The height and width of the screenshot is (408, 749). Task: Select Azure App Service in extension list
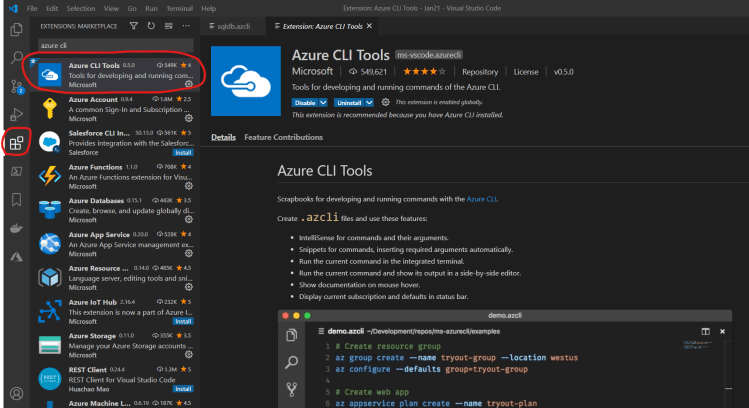pos(116,244)
